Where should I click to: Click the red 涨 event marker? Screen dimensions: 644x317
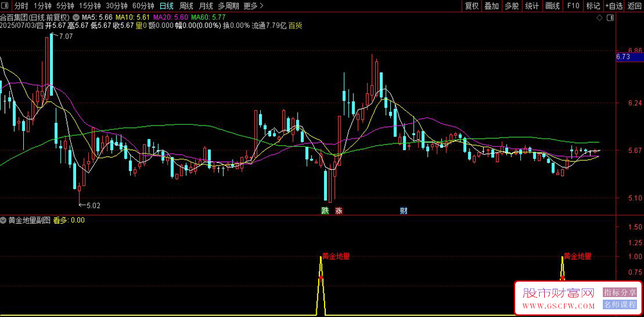pos(339,211)
